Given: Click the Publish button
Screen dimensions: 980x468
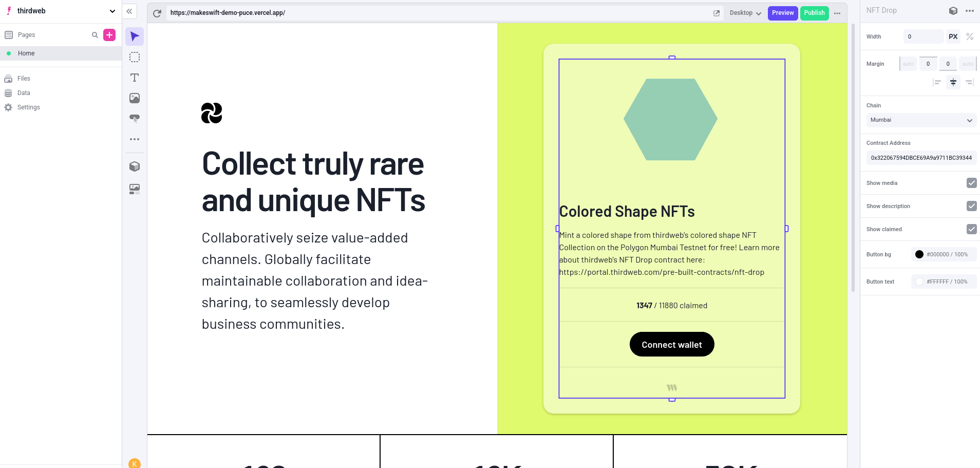Looking at the screenshot, I should click(814, 13).
